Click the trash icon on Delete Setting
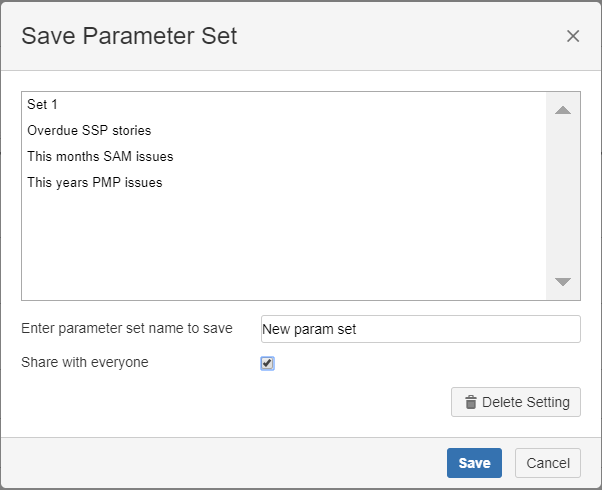Image resolution: width=602 pixels, height=490 pixels. pyautogui.click(x=470, y=403)
